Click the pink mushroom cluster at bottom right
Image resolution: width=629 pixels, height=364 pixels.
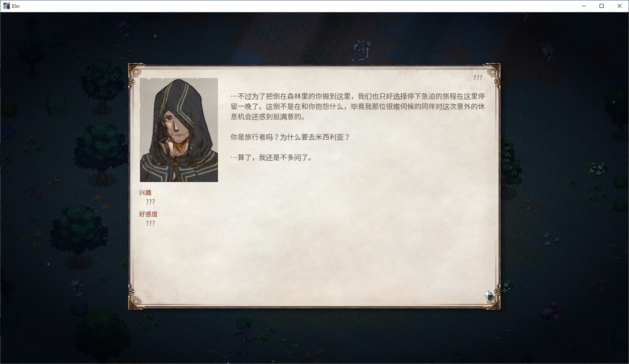[x=550, y=311]
